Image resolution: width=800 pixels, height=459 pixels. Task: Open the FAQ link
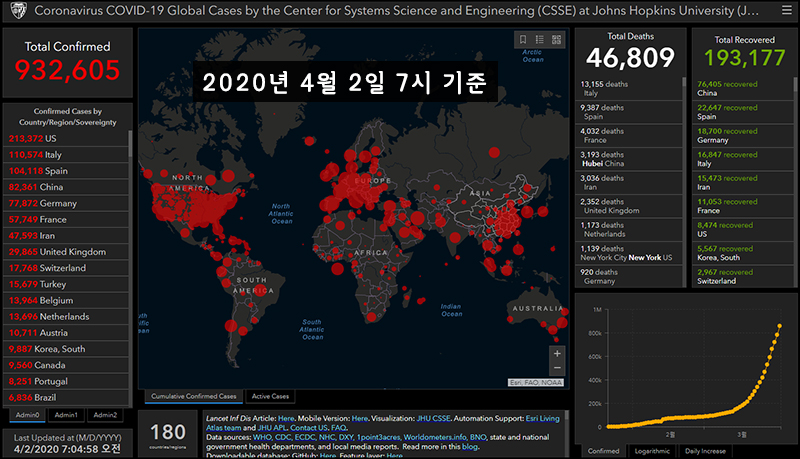(338, 428)
